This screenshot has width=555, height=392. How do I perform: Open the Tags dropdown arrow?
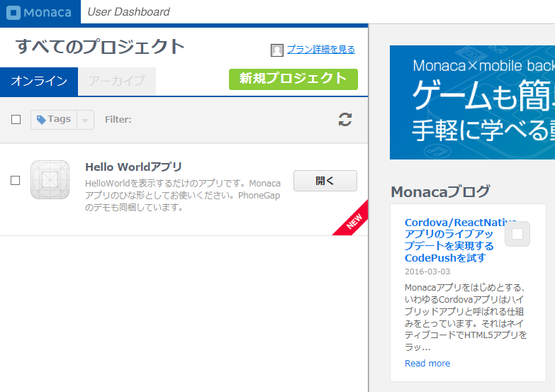tap(85, 120)
